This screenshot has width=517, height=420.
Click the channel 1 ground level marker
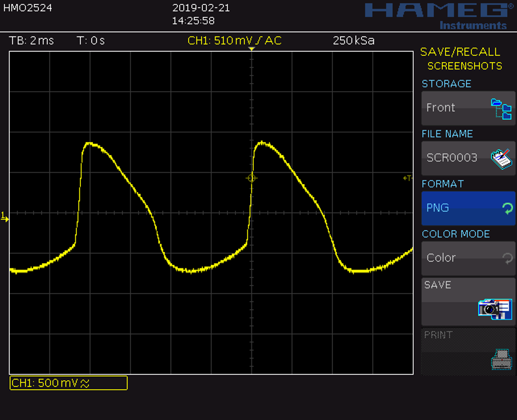click(x=5, y=217)
